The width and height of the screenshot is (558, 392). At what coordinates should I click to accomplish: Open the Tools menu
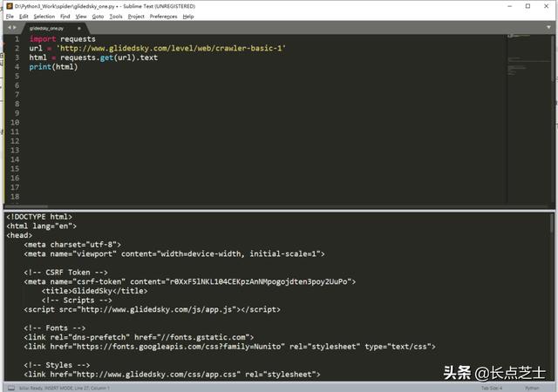[116, 17]
